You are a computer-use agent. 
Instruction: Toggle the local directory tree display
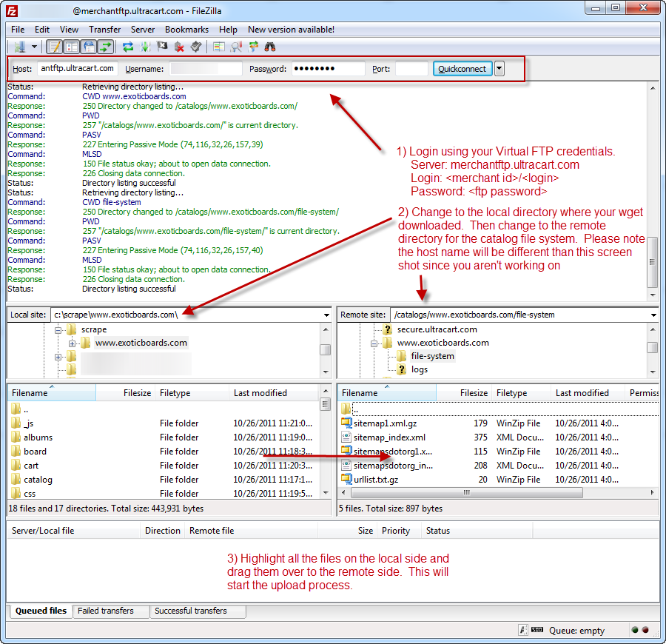point(72,47)
